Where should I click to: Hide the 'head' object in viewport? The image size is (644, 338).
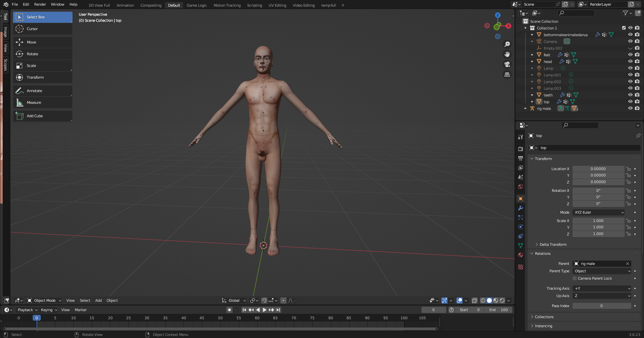(x=630, y=61)
